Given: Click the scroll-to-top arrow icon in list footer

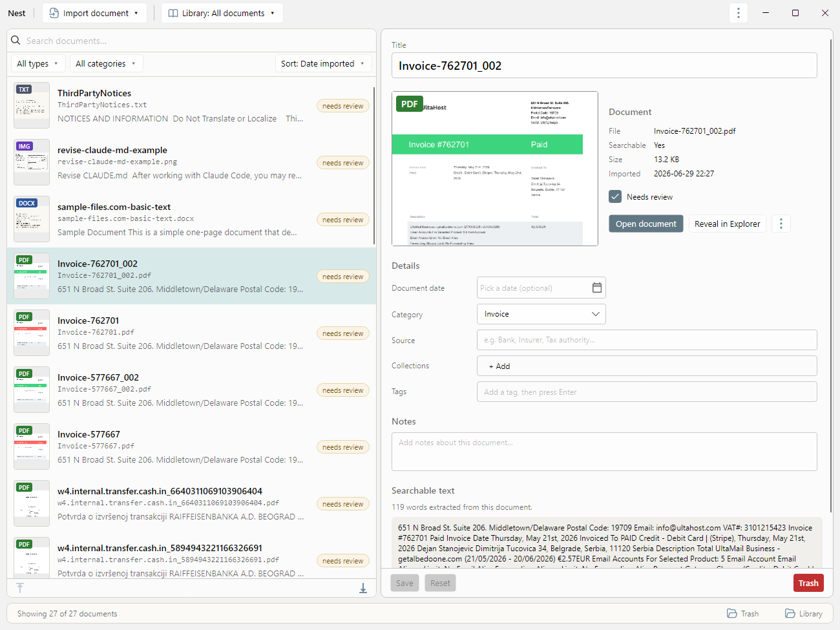Looking at the screenshot, I should (20, 588).
